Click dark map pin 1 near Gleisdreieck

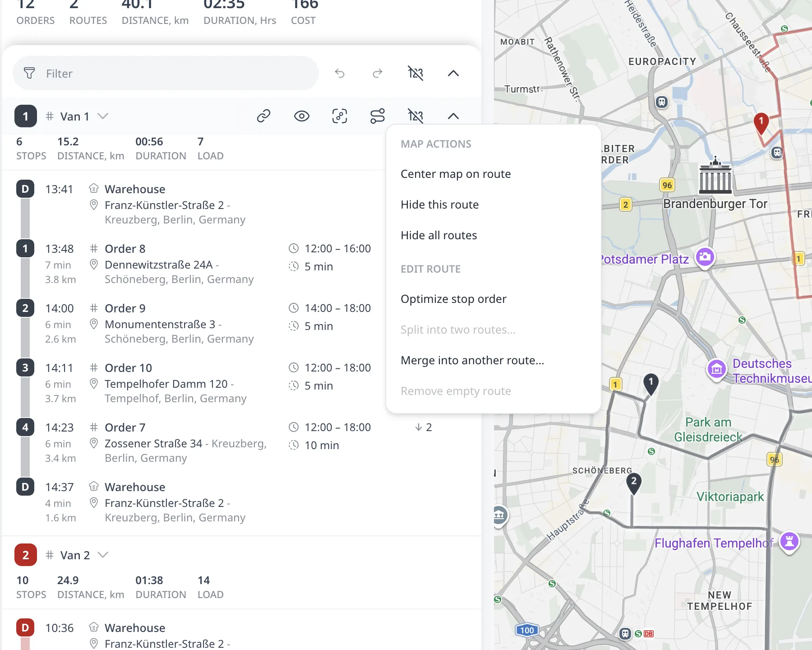651,384
